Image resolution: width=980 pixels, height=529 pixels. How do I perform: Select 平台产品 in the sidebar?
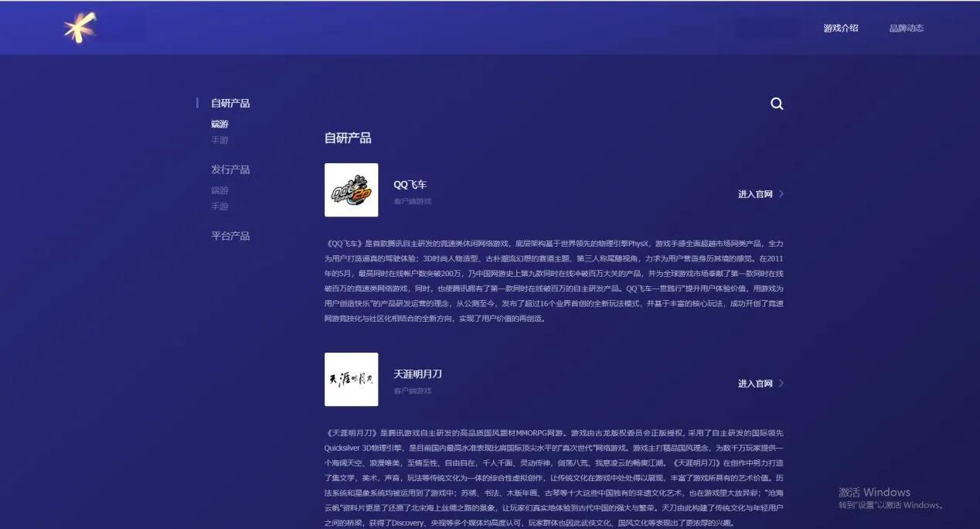click(230, 235)
